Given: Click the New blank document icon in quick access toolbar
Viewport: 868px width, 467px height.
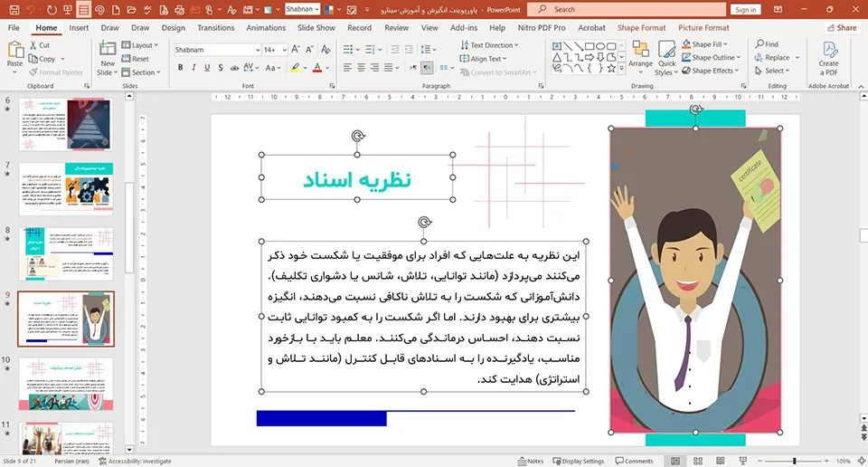Looking at the screenshot, I should (116, 9).
